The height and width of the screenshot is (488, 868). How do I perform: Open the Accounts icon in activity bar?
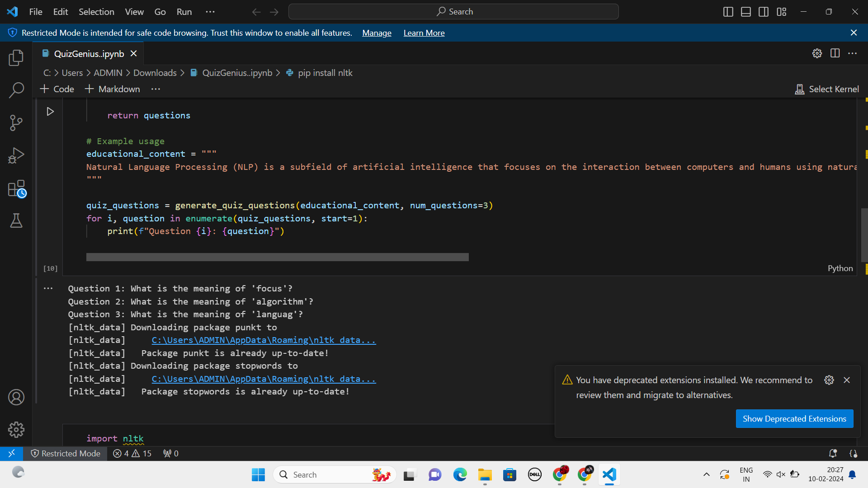(x=16, y=397)
